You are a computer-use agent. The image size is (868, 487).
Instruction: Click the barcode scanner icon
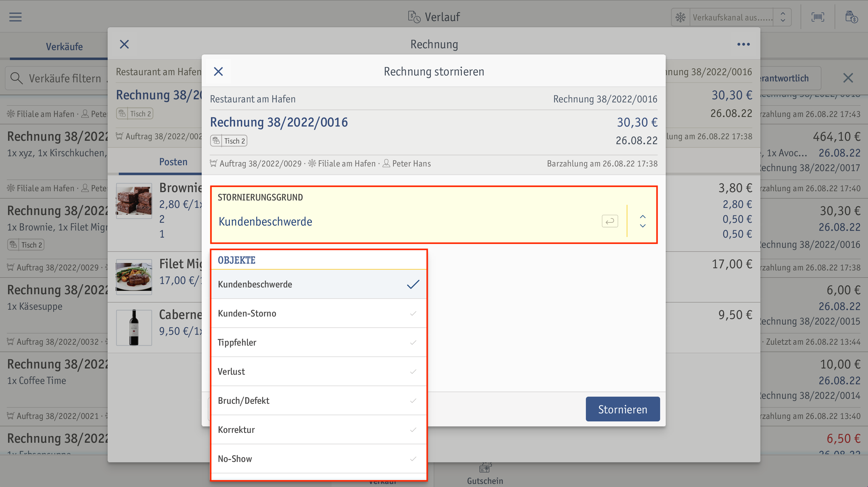tap(818, 17)
